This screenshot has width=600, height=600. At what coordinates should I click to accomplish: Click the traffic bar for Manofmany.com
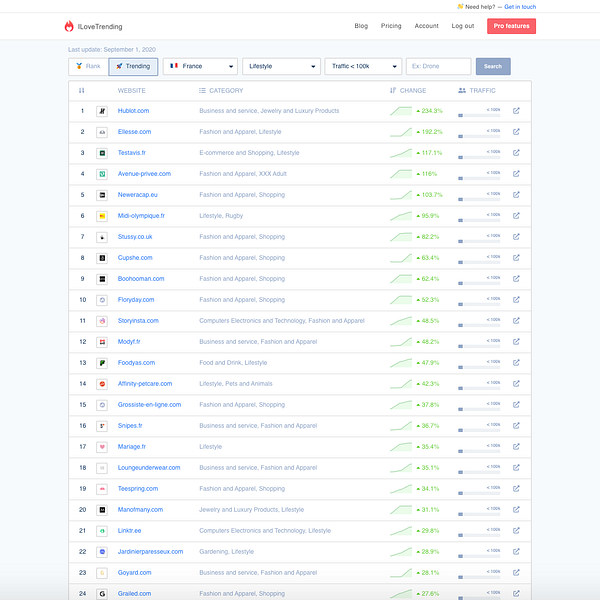479,514
